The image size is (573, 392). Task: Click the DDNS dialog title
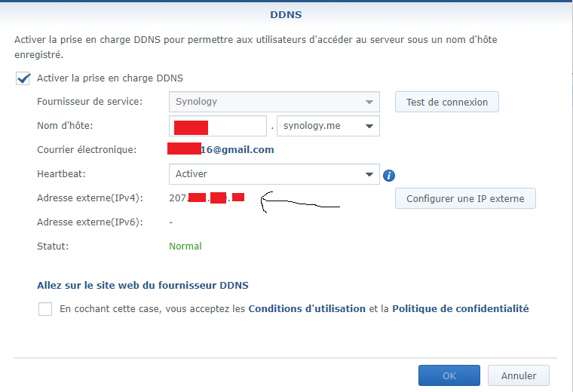(x=286, y=14)
